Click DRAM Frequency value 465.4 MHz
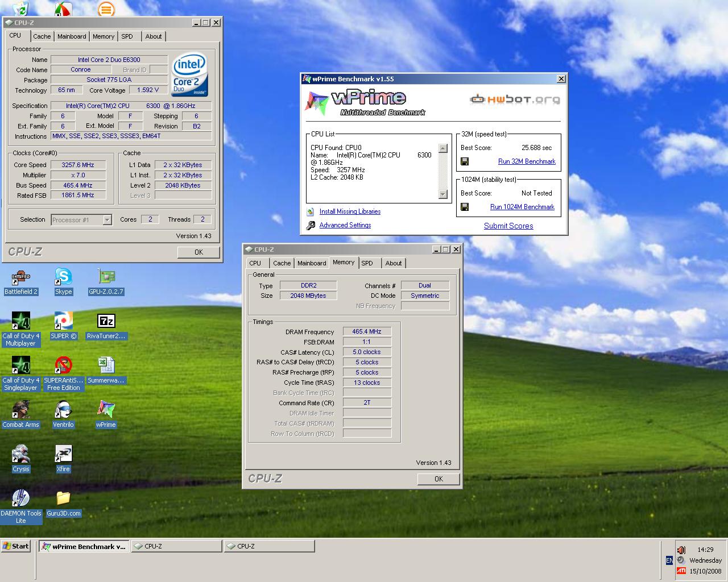Viewport: 728px width, 582px height. pyautogui.click(x=367, y=331)
